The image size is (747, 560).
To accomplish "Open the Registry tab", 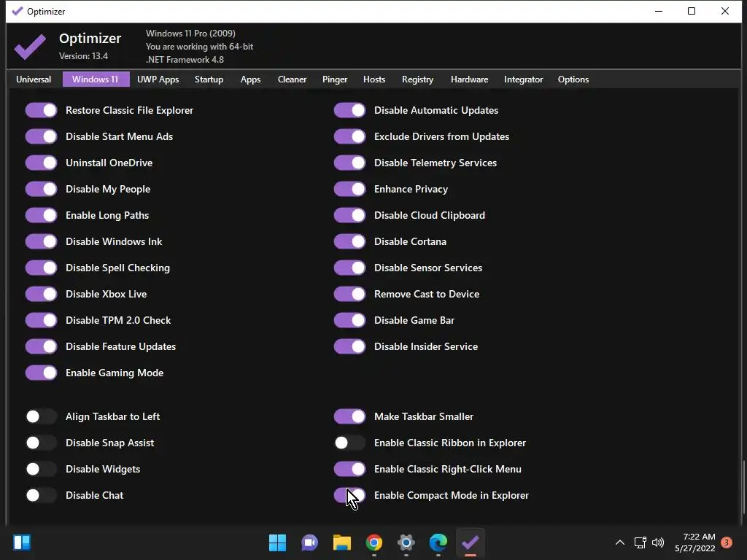I will click(417, 79).
